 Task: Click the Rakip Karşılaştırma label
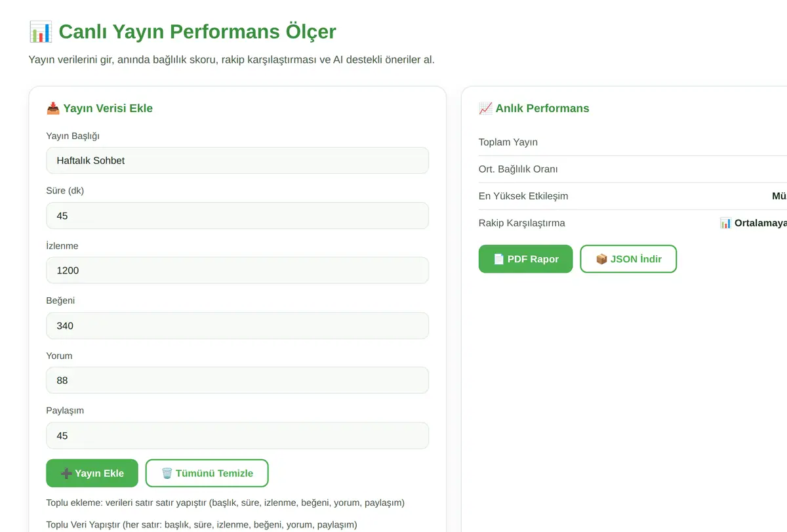pos(522,223)
